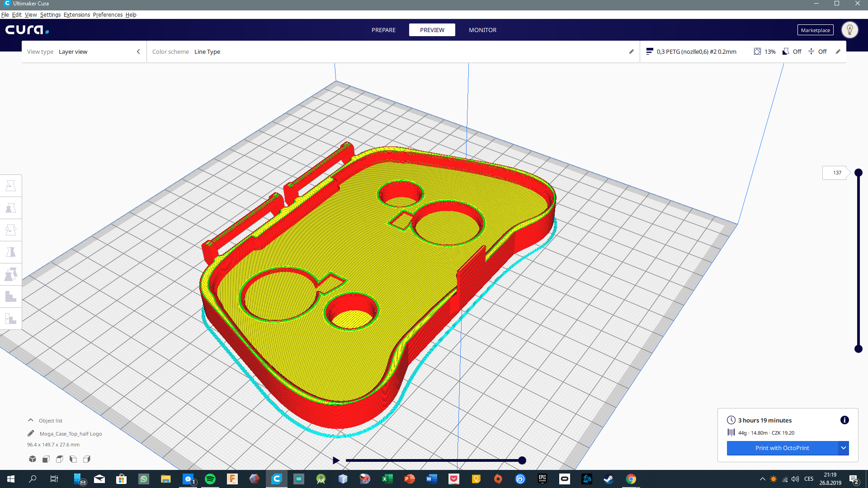Image resolution: width=868 pixels, height=488 pixels.
Task: Select the Move tool in left toolbar
Action: pyautogui.click(x=11, y=186)
